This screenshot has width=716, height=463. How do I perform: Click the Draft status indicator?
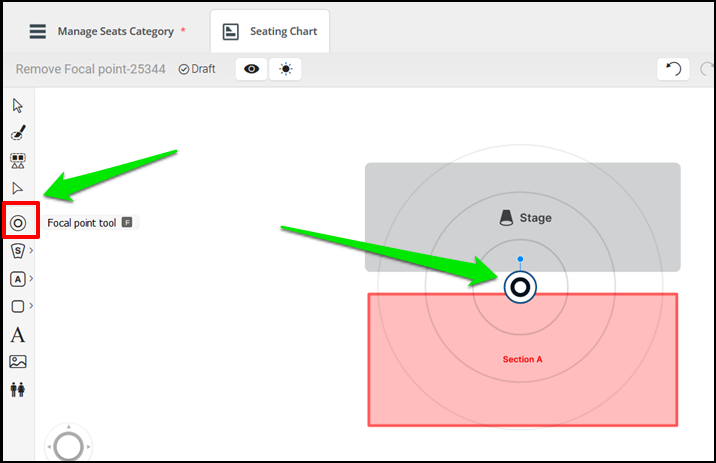click(x=197, y=69)
